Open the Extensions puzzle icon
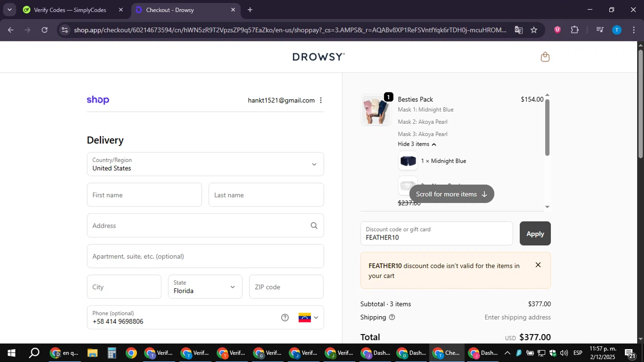This screenshot has width=644, height=362. (574, 30)
